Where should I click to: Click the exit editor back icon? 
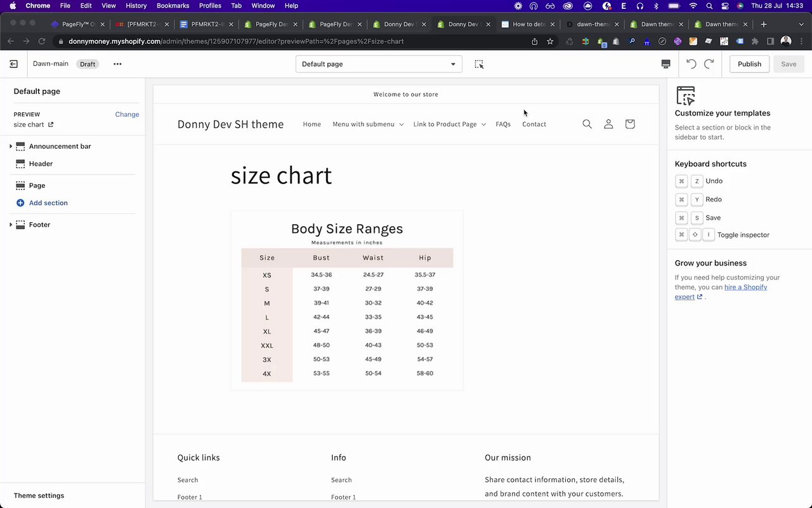13,64
